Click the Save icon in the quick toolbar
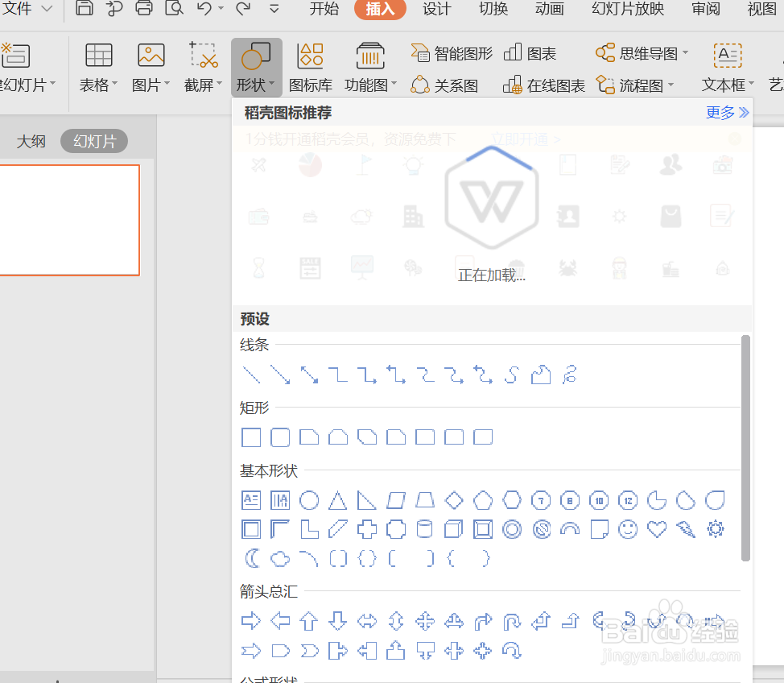784x683 pixels. point(84,8)
